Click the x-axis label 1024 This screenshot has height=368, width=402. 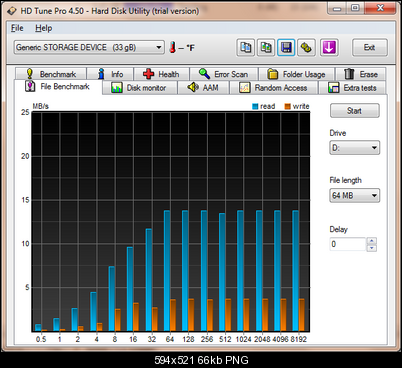point(243,339)
